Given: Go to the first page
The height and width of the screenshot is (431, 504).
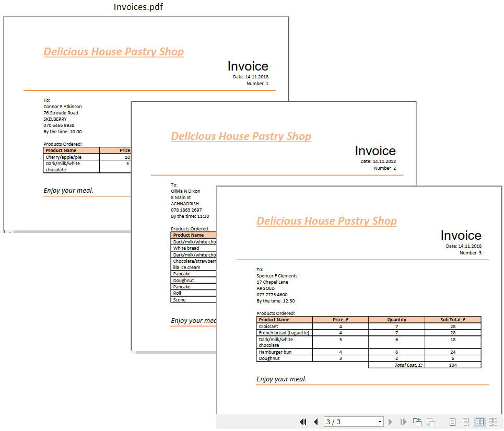Looking at the screenshot, I should pyautogui.click(x=303, y=422).
